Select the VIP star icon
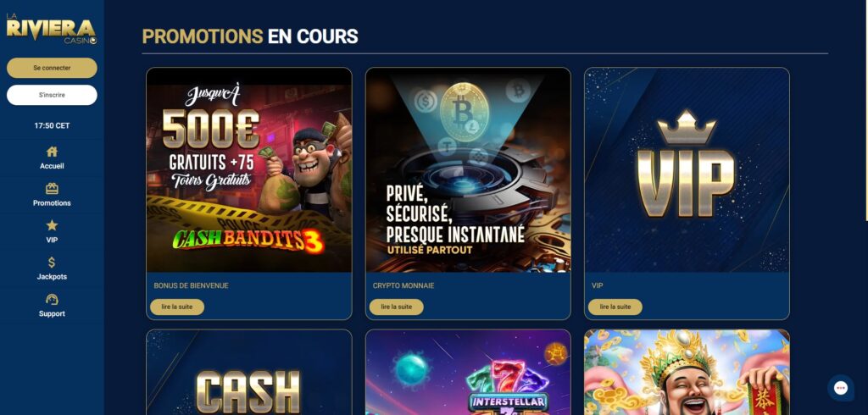The height and width of the screenshot is (415, 868). (x=52, y=225)
